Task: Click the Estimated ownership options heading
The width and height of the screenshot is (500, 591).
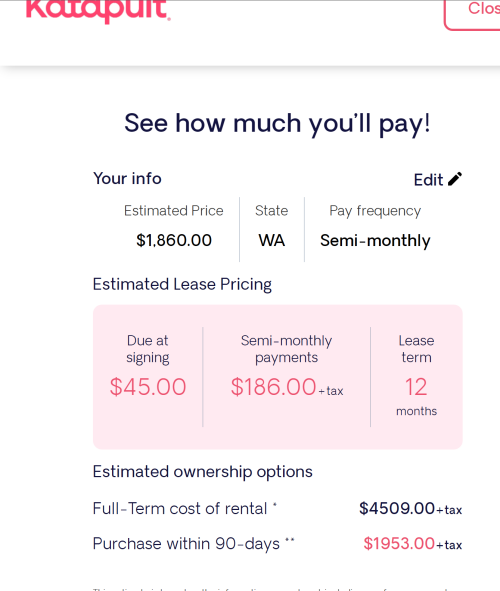Action: point(202,472)
